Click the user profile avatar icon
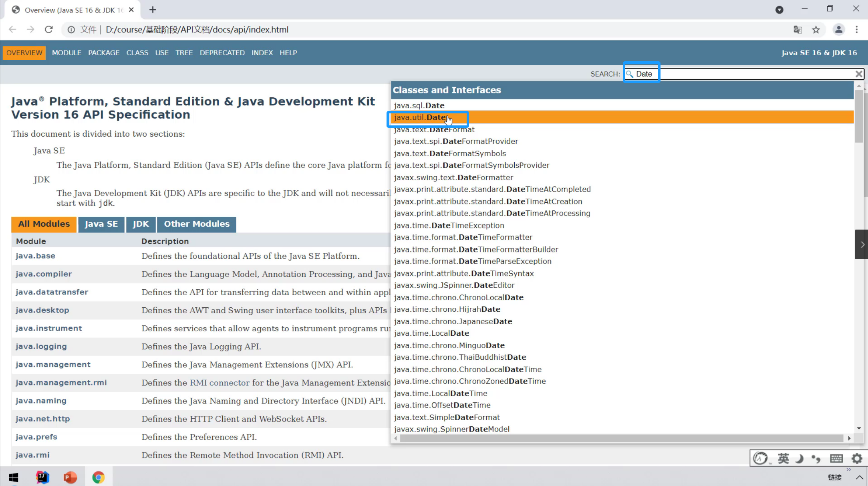This screenshot has height=486, width=868. tap(838, 30)
